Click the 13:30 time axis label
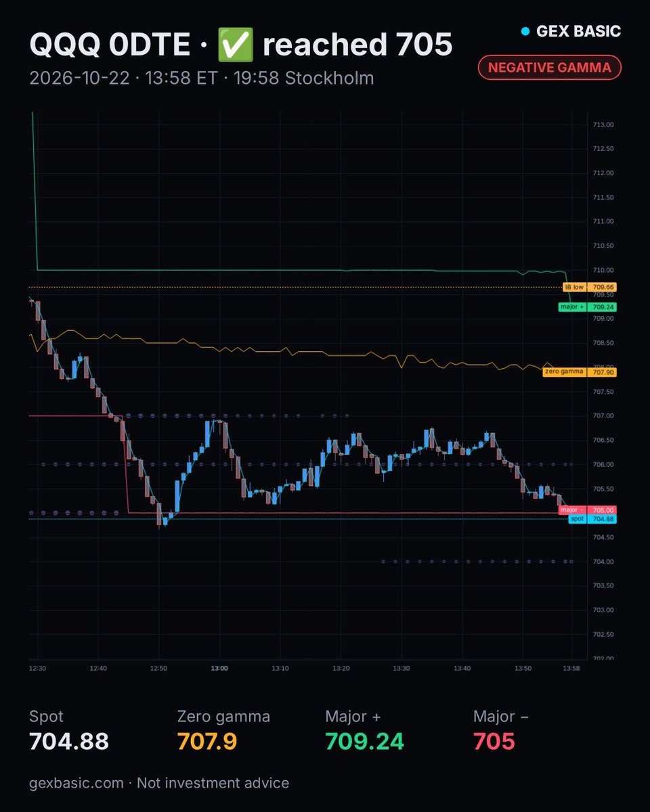The height and width of the screenshot is (812, 650). tap(402, 668)
